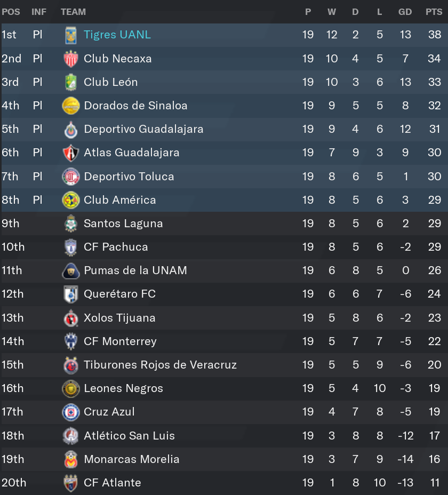Click the Club Necaxa crest icon
448x495 pixels.
[x=71, y=59]
